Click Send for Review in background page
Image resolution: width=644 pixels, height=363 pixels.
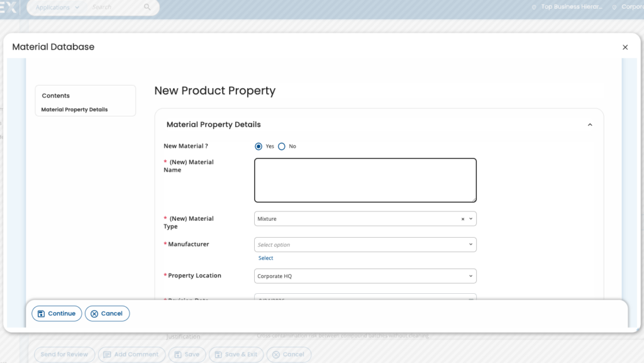coord(65,355)
